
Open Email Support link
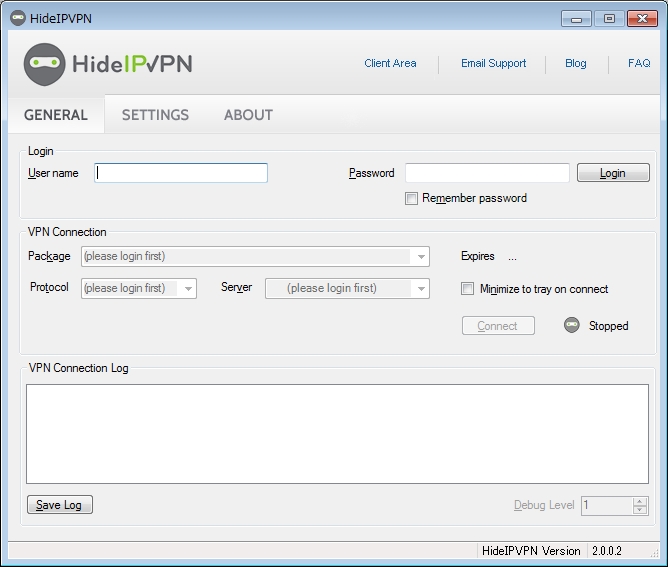[493, 63]
